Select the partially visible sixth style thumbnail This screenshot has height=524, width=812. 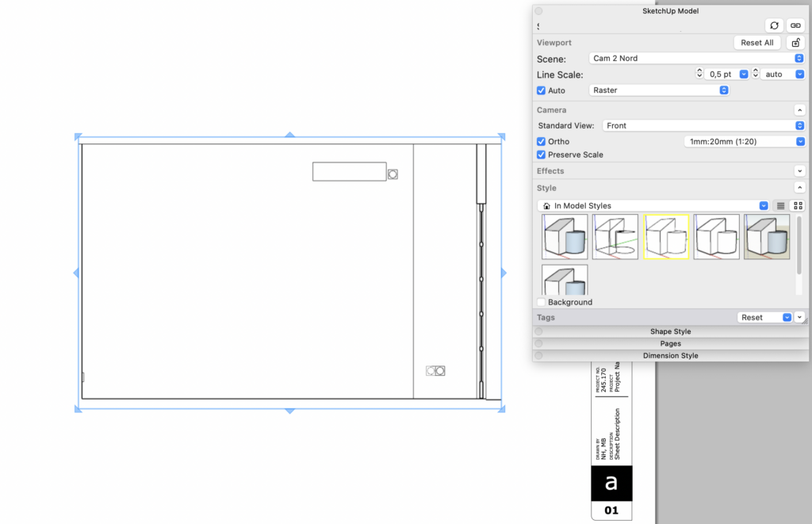pos(565,280)
